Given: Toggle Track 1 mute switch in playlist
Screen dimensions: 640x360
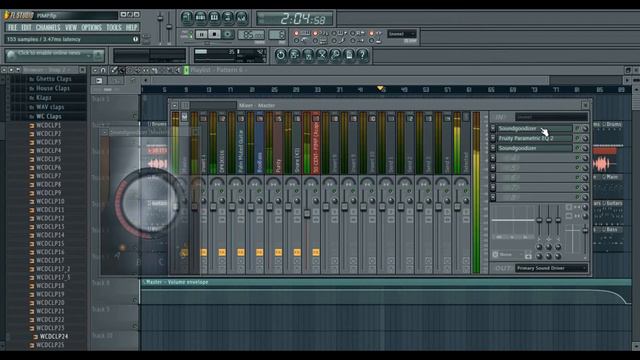Looking at the screenshot, I should [134, 116].
